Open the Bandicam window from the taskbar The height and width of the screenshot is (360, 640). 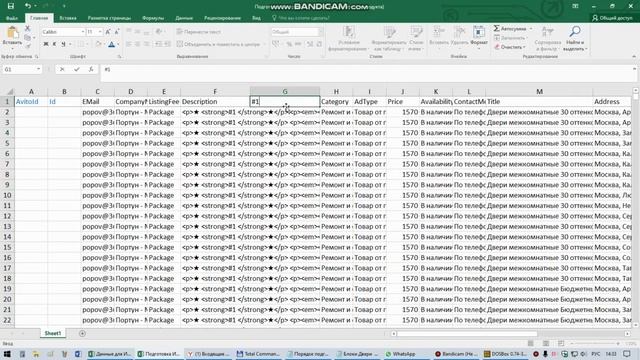456,354
